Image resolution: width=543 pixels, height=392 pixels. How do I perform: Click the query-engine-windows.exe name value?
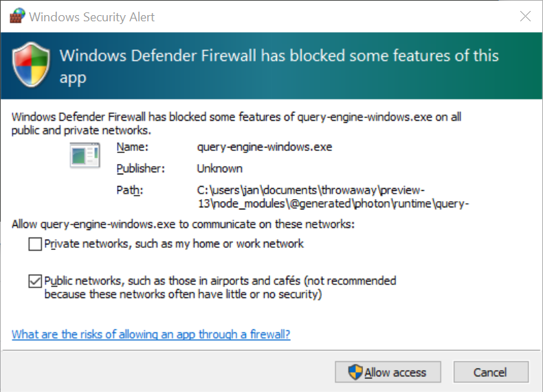coord(265,147)
